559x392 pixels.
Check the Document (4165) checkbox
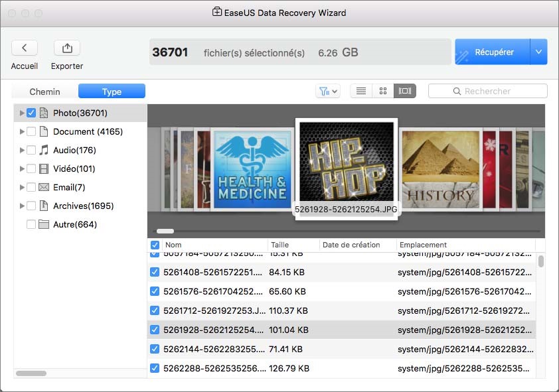tap(31, 131)
